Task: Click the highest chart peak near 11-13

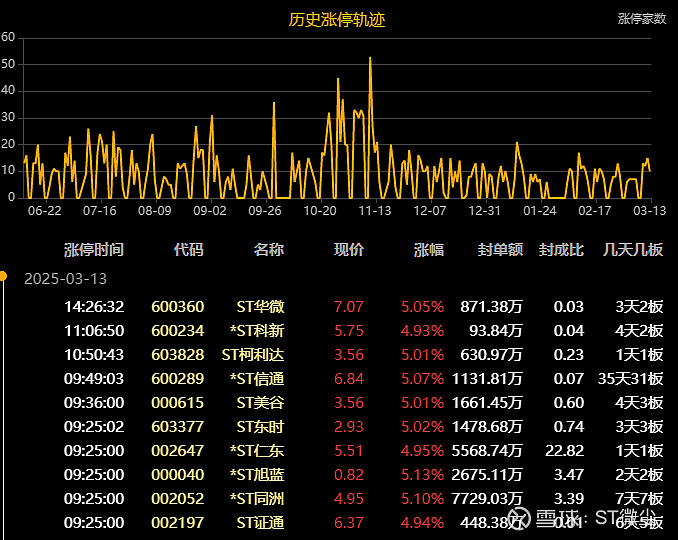Action: tap(370, 58)
